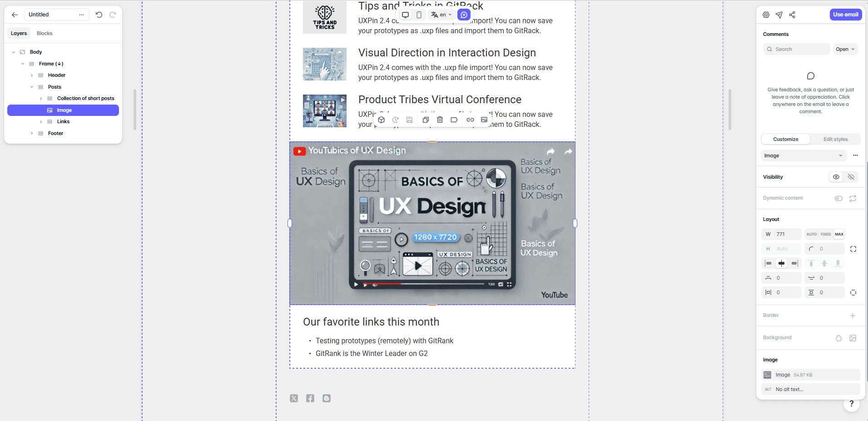Switch to the Blocks tab
The height and width of the screenshot is (421, 868).
click(x=45, y=33)
